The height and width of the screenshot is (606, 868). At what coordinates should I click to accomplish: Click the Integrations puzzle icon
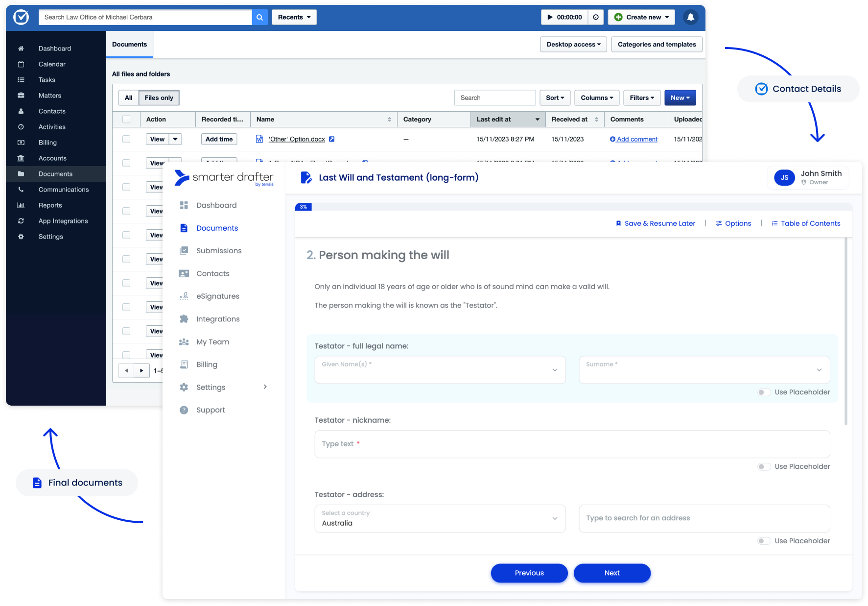pos(184,319)
